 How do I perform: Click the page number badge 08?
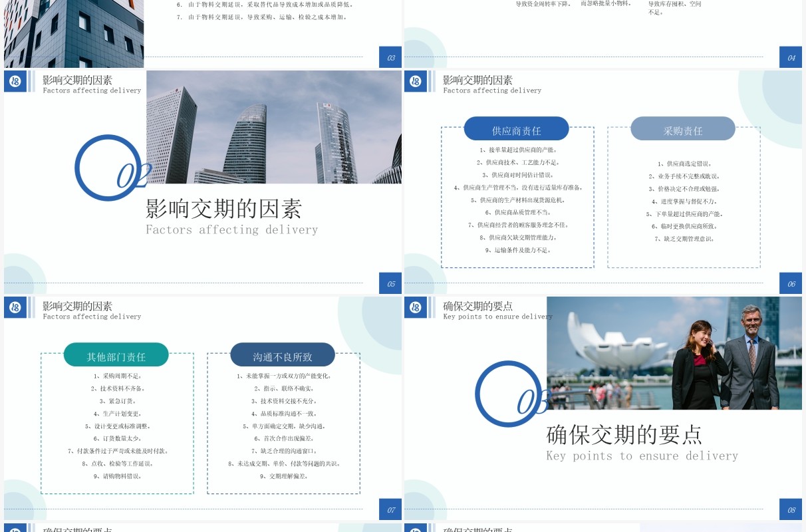coord(791,509)
